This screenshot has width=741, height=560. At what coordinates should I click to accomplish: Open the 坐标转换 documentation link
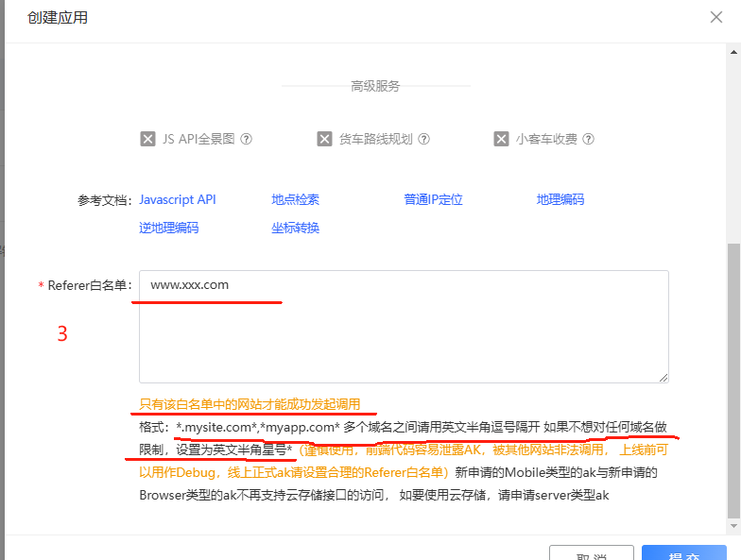coord(295,228)
